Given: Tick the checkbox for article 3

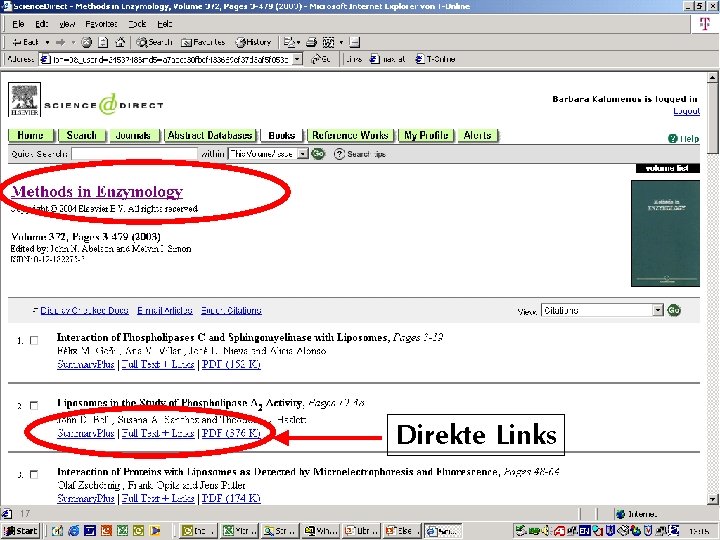Looking at the screenshot, I should tap(34, 474).
